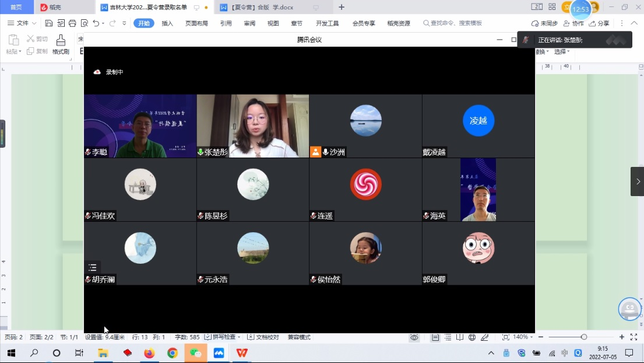Expand next page of meeting participants

point(637,182)
